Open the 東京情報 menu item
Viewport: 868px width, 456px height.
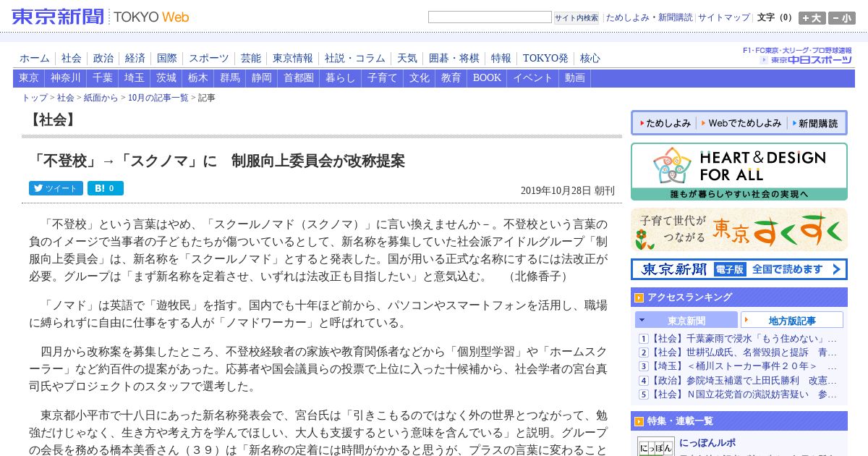tap(293, 59)
